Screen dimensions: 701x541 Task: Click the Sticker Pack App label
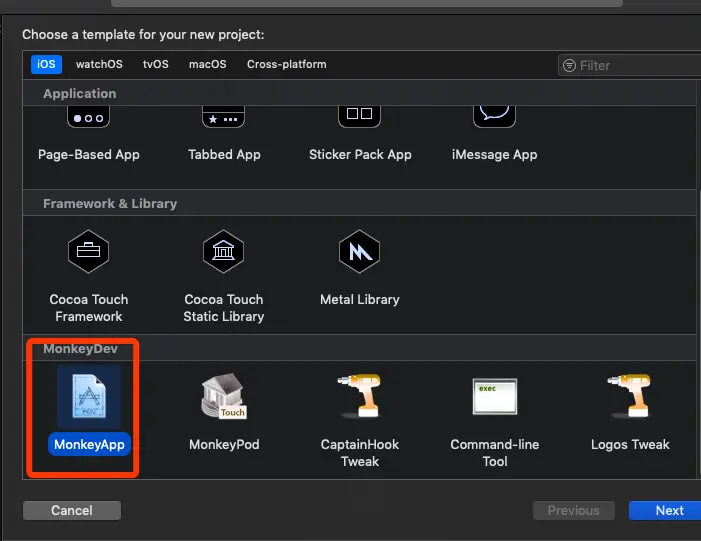360,155
